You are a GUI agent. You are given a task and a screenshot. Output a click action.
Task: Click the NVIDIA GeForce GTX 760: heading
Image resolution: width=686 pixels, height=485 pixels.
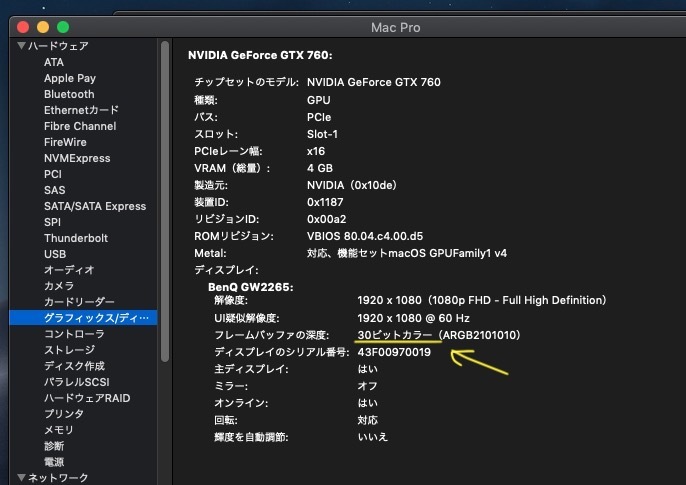(260, 55)
